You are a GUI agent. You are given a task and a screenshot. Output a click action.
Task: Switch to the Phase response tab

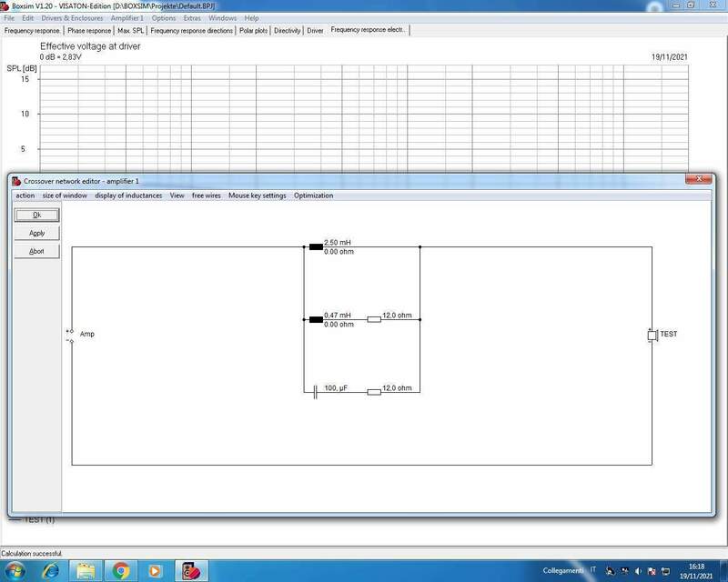pos(89,30)
